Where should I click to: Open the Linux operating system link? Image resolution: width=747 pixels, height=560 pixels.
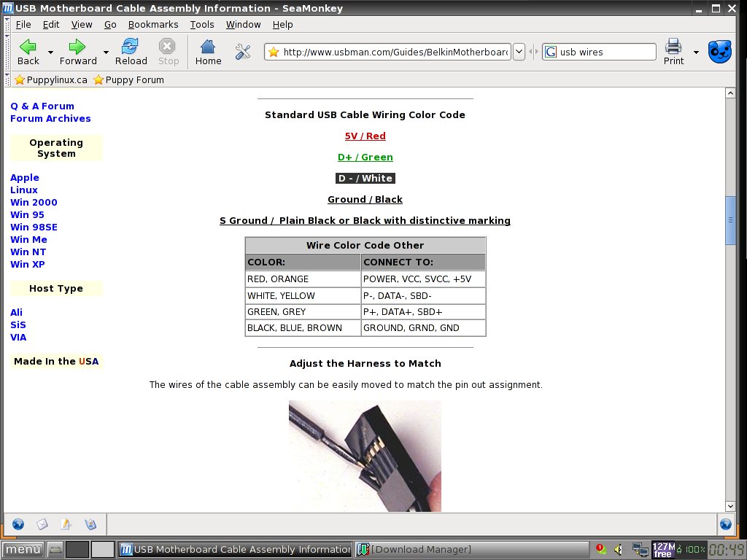point(24,190)
